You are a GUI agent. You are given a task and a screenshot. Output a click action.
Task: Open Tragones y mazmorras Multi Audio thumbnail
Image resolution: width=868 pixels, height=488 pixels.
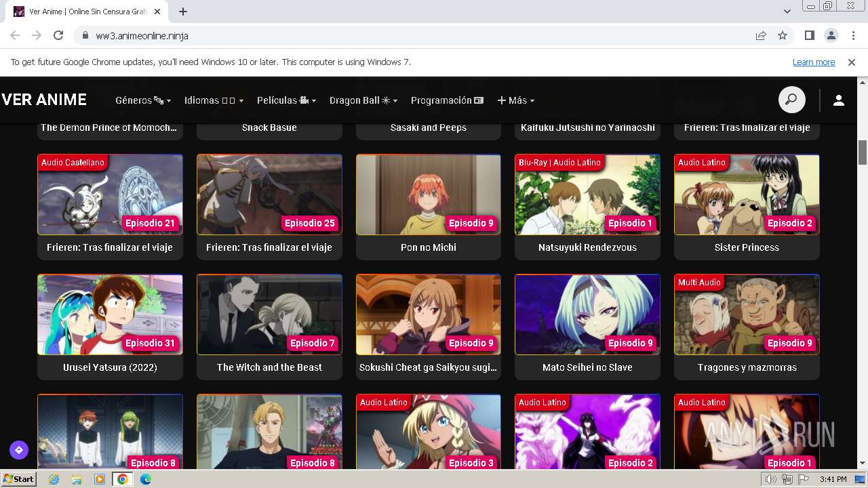747,314
